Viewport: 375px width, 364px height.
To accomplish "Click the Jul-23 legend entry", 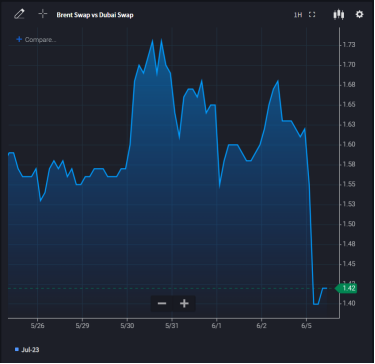I will [27, 350].
